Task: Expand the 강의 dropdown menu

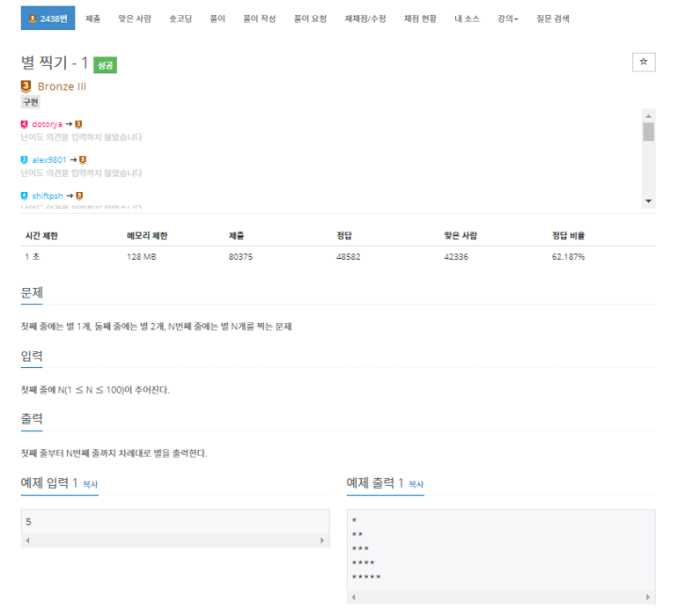Action: 508,19
